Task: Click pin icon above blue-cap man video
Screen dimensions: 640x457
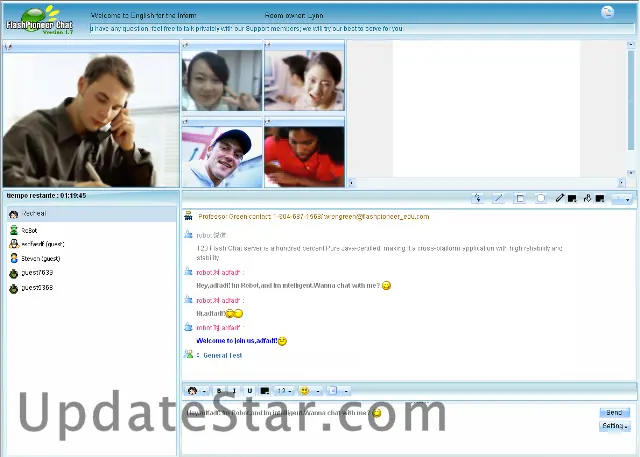Action: pyautogui.click(x=185, y=121)
